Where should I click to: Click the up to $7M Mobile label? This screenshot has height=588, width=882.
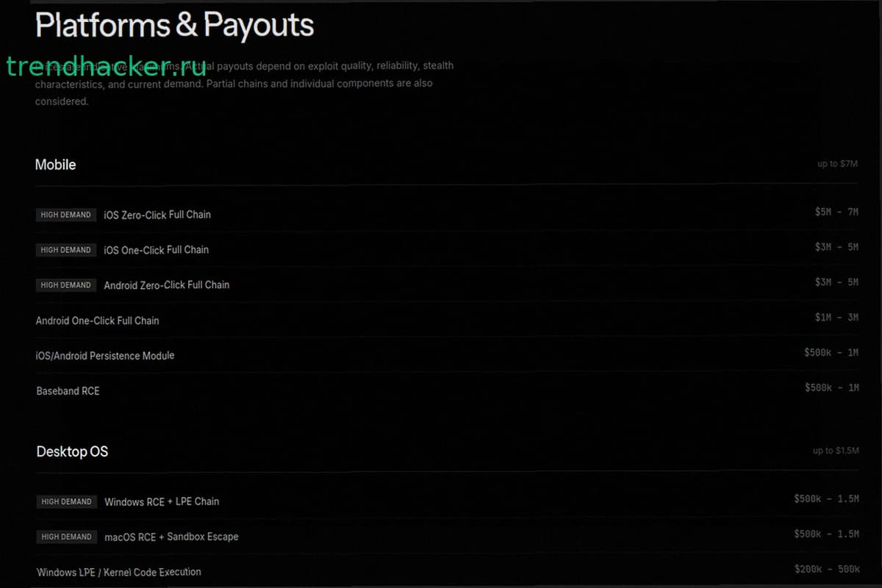[838, 164]
